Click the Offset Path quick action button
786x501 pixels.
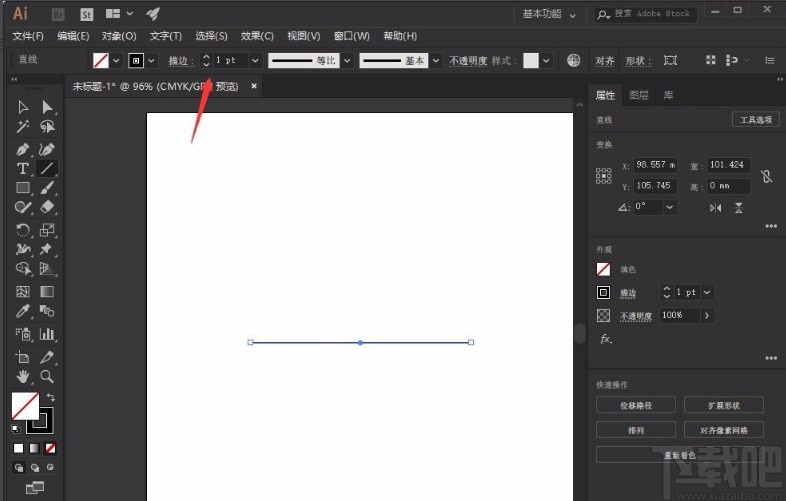(636, 405)
